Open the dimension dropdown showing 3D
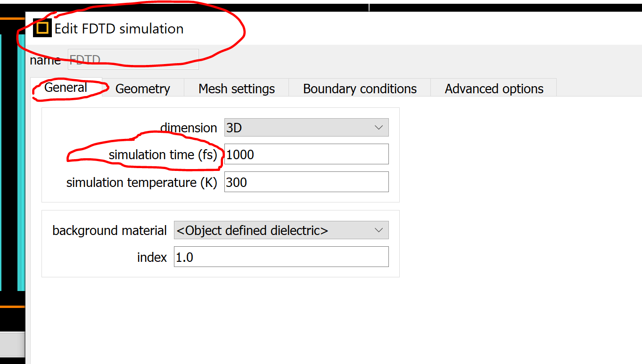 (306, 128)
